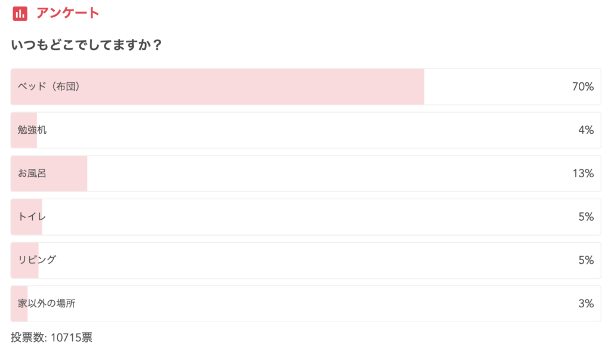611x364 pixels.
Task: Click the pink filled bar of お風呂 option
Action: click(x=49, y=174)
